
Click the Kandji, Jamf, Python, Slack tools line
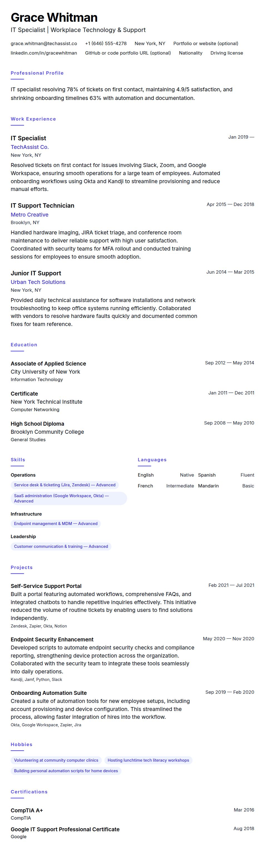[x=36, y=679]
